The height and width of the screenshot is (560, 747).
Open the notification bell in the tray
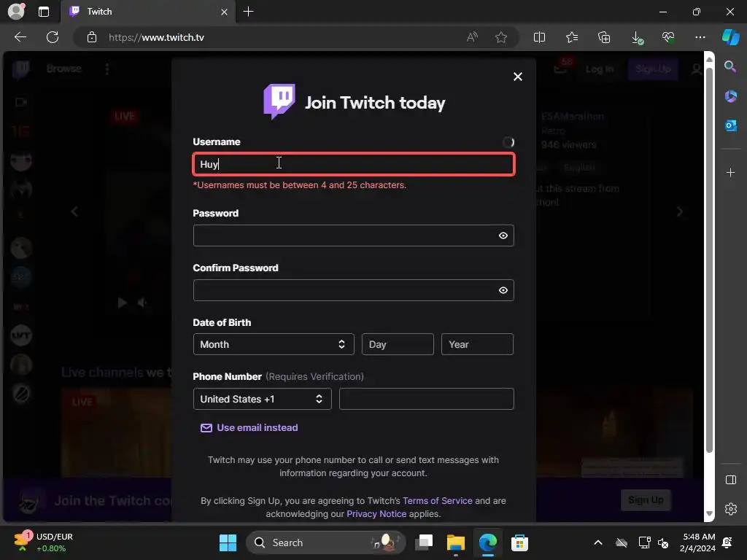point(727,542)
